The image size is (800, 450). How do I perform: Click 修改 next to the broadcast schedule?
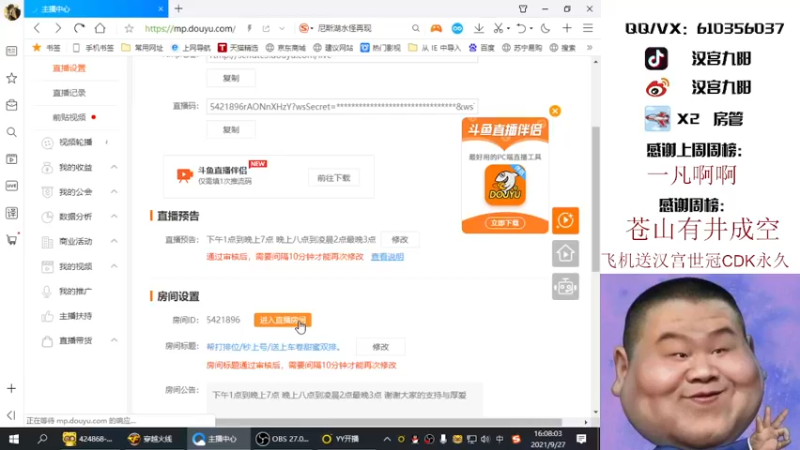click(x=399, y=239)
